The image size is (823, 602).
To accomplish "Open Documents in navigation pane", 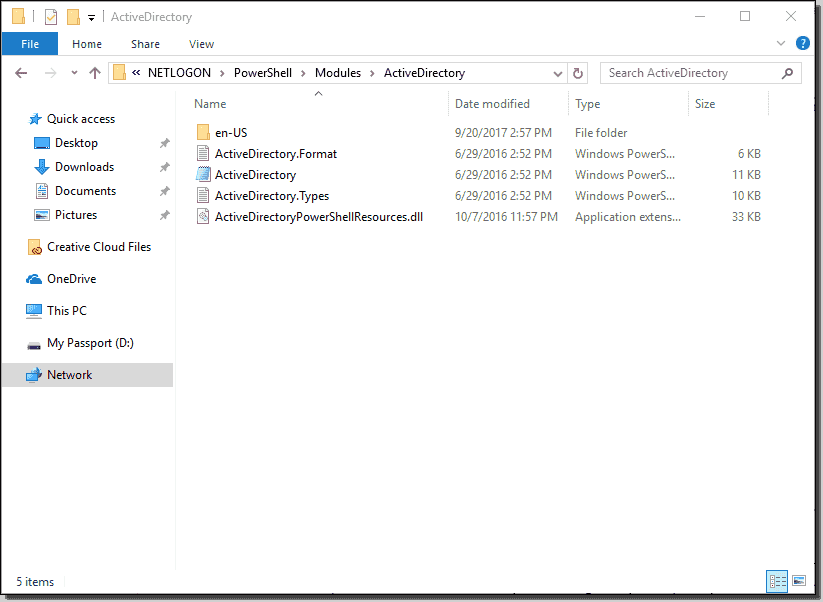I will coord(85,191).
